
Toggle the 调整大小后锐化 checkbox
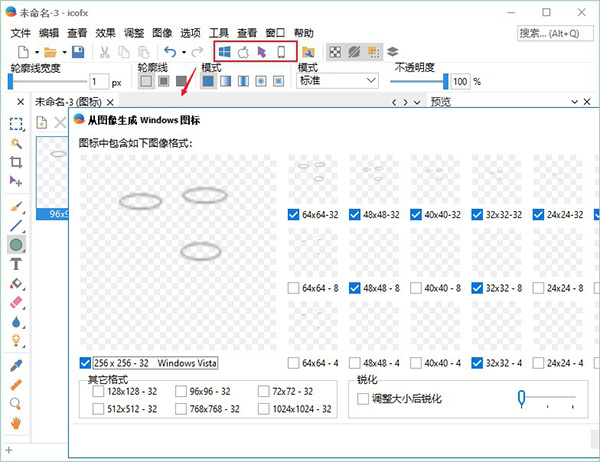tap(363, 399)
